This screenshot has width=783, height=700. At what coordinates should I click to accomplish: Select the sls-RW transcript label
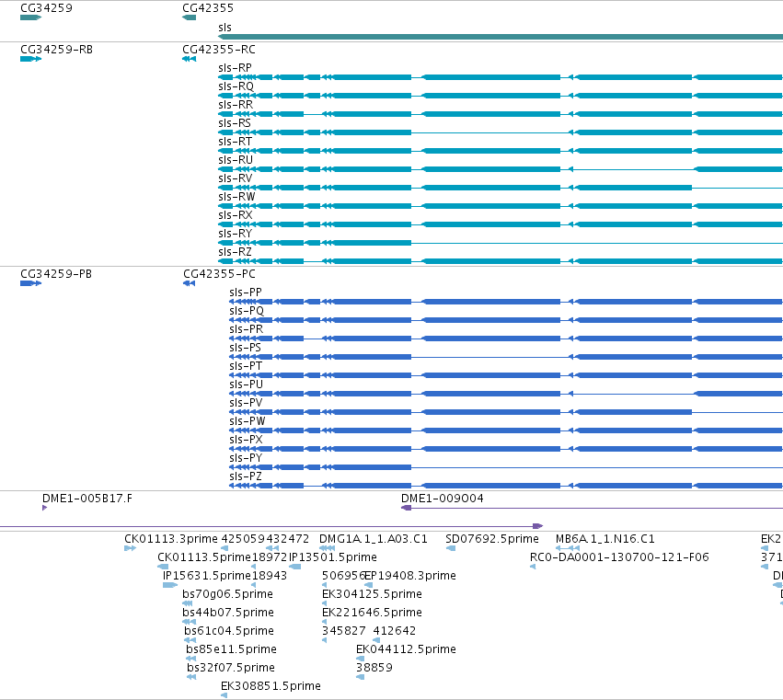[236, 197]
